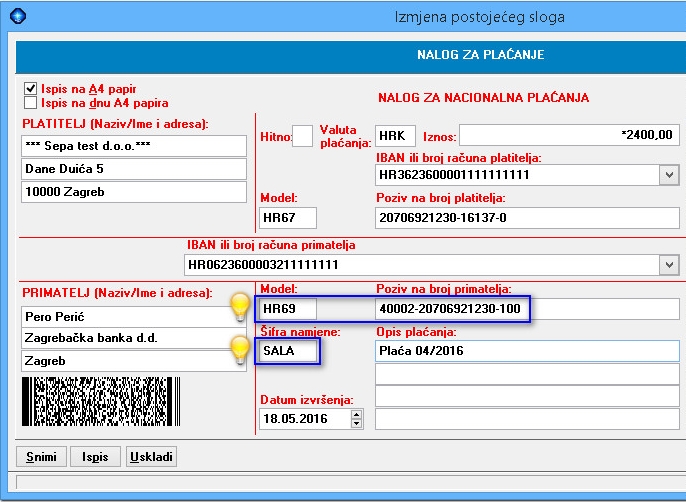Viewport: 686px width, 502px height.
Task: Click the payer Model field HR67
Action: (x=288, y=218)
